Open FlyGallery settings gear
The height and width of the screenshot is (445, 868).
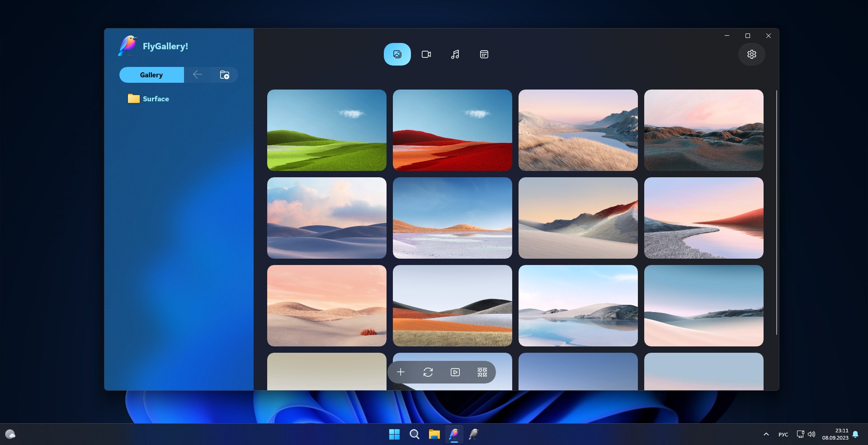751,54
